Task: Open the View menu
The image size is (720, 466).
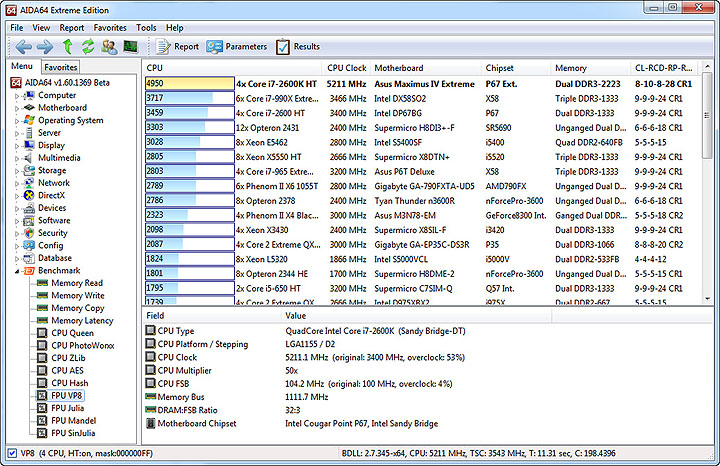Action: (x=41, y=28)
